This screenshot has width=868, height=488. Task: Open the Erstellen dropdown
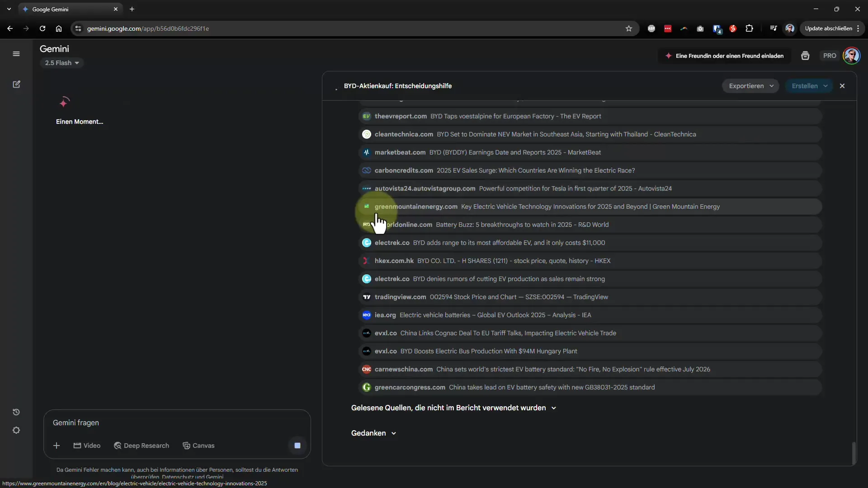click(809, 86)
